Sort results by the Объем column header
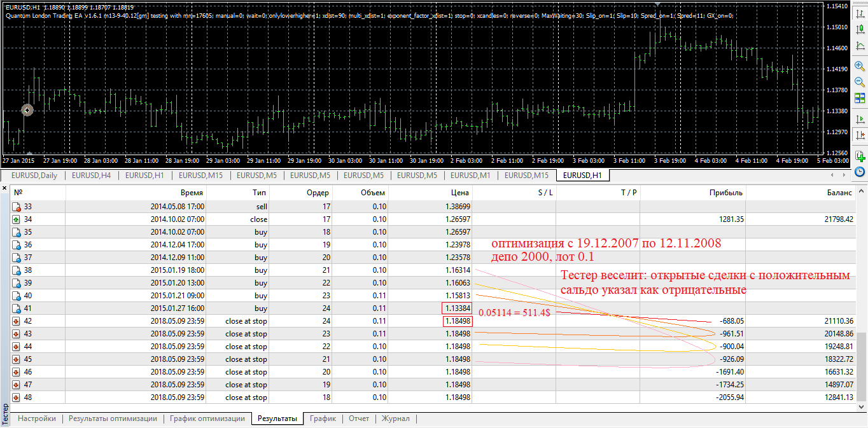868x428 pixels. (360, 192)
